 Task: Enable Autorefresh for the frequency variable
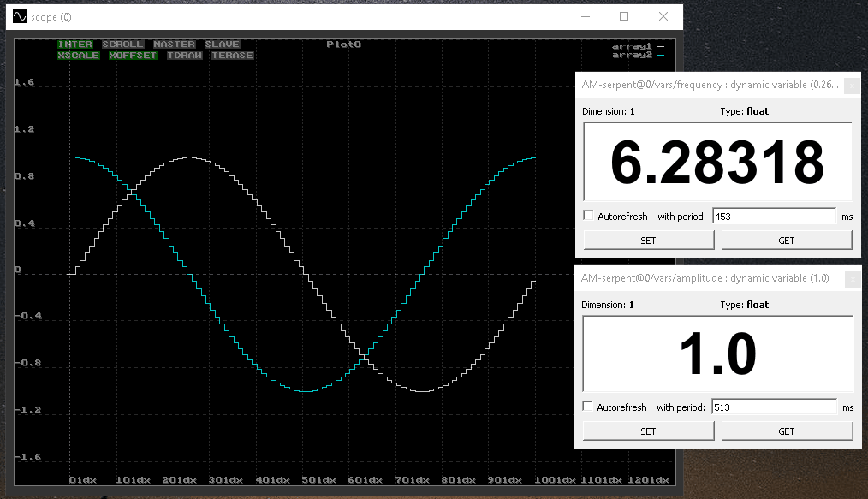point(589,215)
